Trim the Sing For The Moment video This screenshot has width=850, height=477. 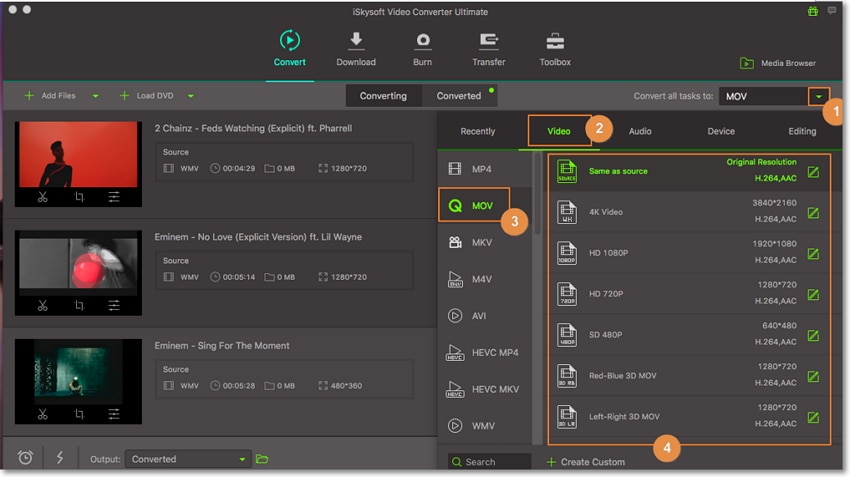point(43,415)
